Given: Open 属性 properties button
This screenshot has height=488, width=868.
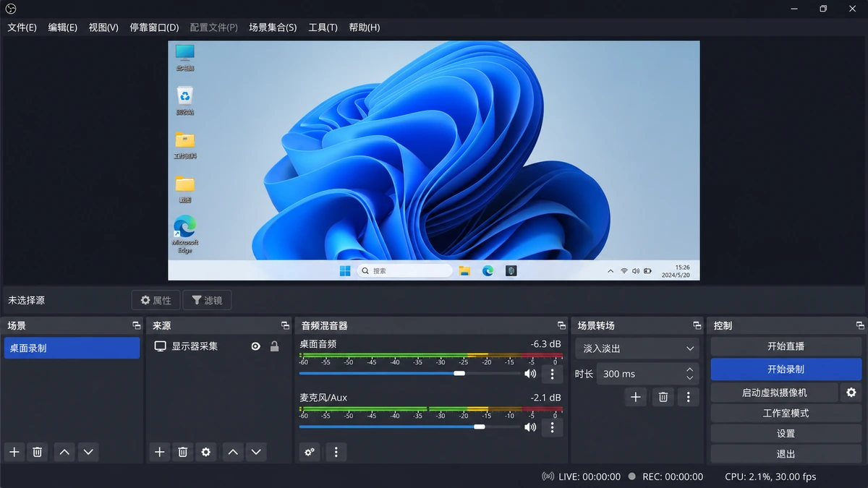Looking at the screenshot, I should (x=156, y=300).
